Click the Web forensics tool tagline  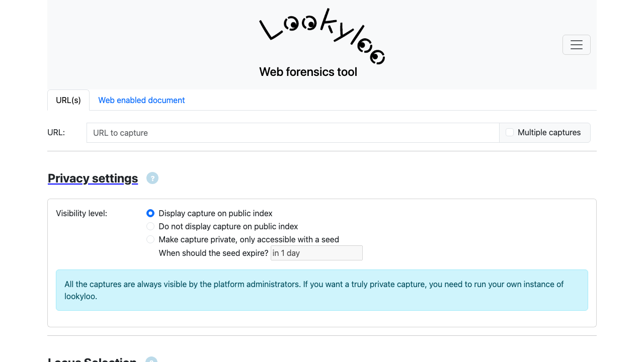coord(308,72)
